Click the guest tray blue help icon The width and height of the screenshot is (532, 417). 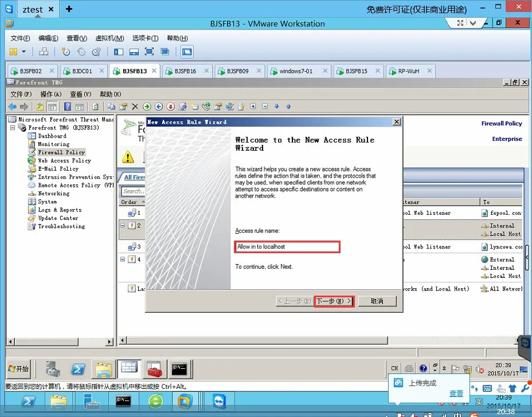pyautogui.click(x=423, y=368)
